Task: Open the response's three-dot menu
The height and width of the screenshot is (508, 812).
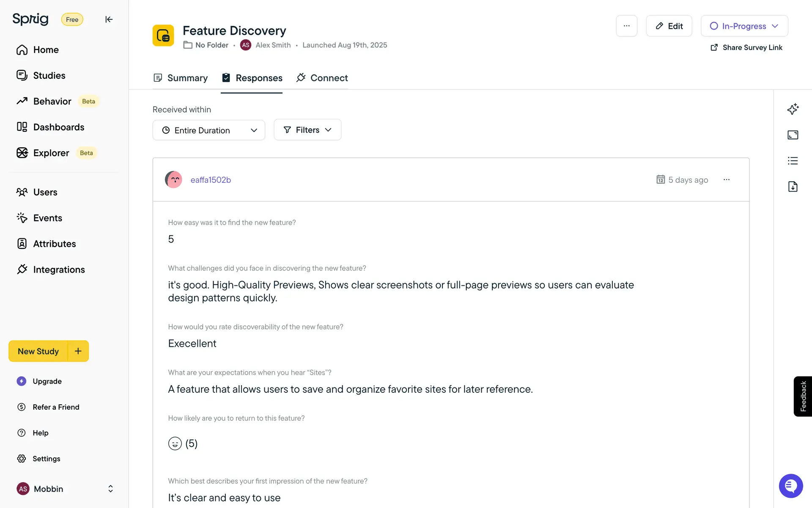Action: pyautogui.click(x=726, y=180)
